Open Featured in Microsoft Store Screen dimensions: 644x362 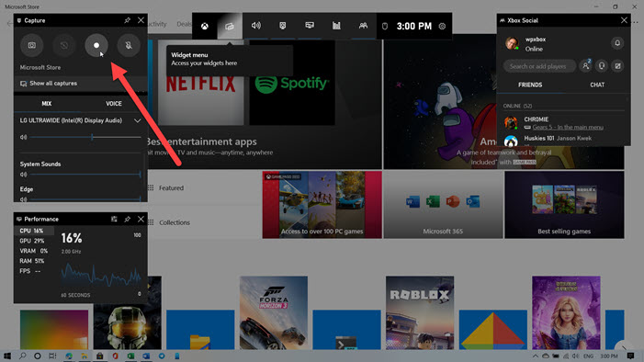[x=171, y=188]
